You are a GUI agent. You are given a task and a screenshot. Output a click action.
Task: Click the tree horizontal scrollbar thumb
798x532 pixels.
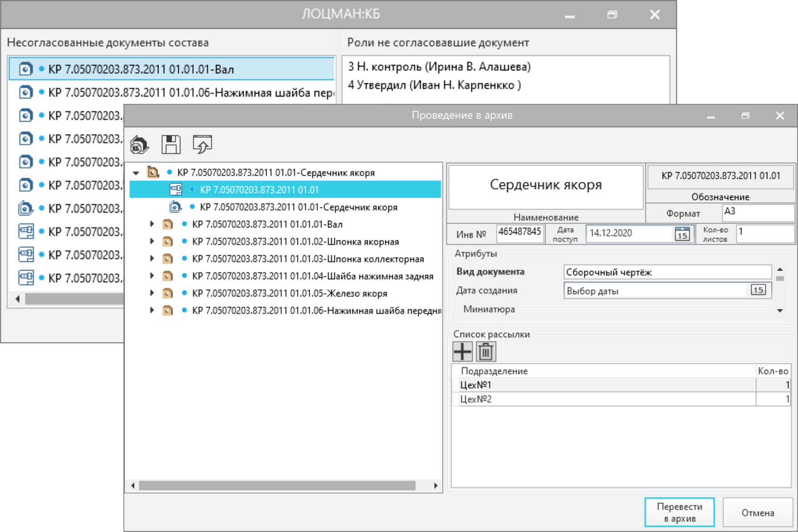click(277, 485)
